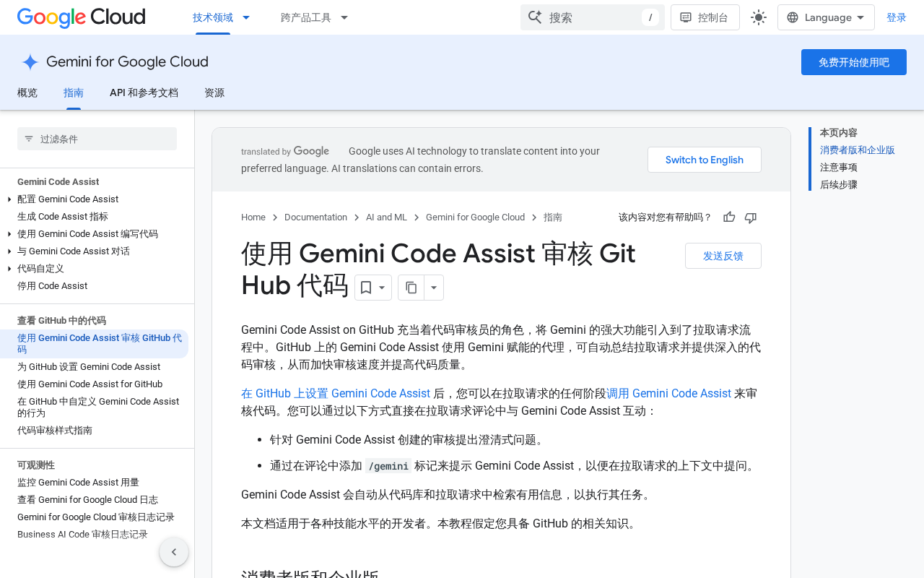
Task: Click the Gemini sparkle icon
Action: (x=30, y=62)
